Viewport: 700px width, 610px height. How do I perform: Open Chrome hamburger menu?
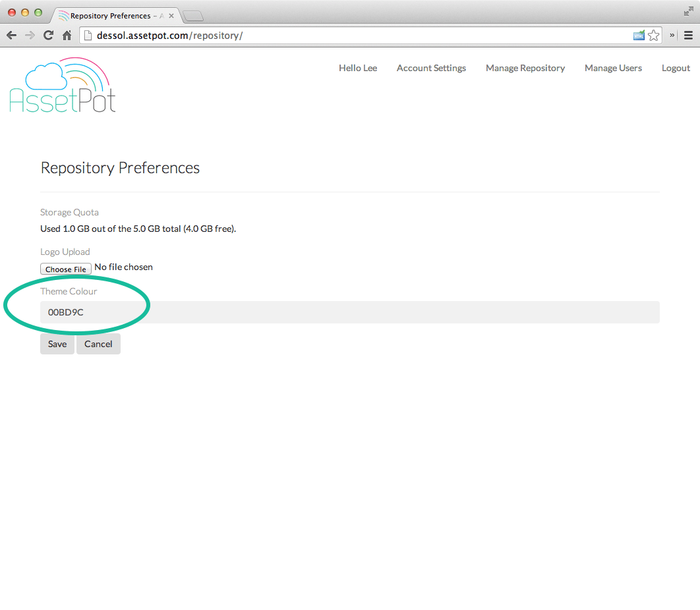coord(688,36)
